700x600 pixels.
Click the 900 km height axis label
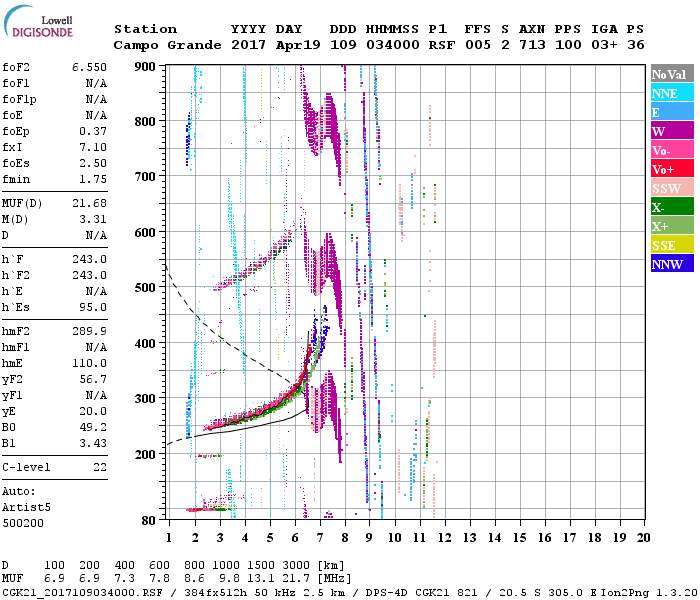(145, 67)
